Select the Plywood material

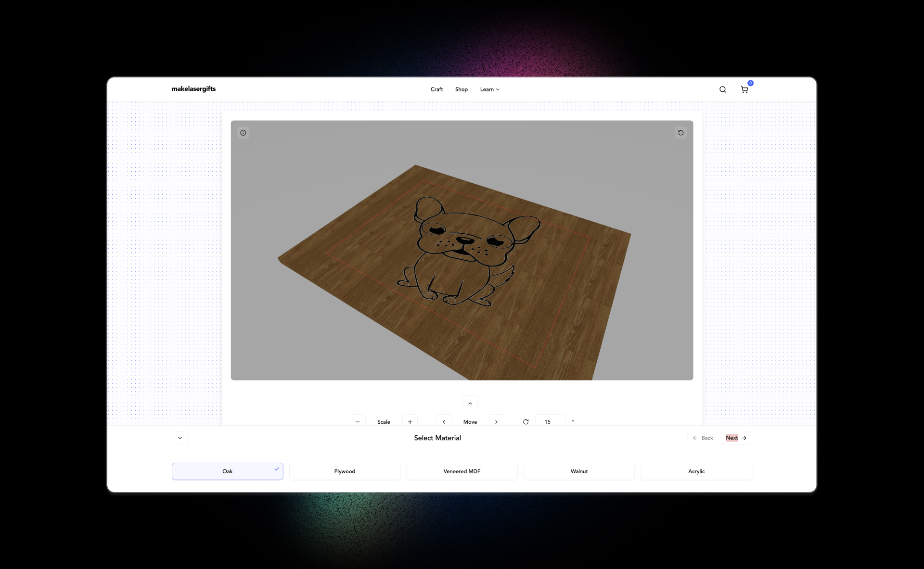[344, 471]
